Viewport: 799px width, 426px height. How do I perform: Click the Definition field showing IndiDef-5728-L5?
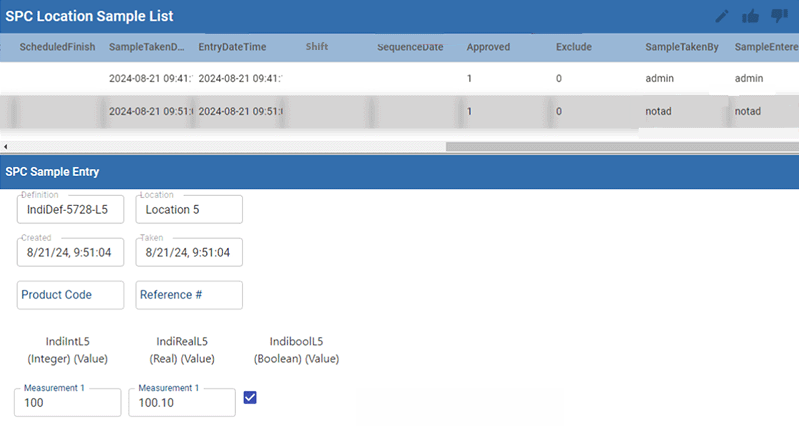(x=70, y=210)
